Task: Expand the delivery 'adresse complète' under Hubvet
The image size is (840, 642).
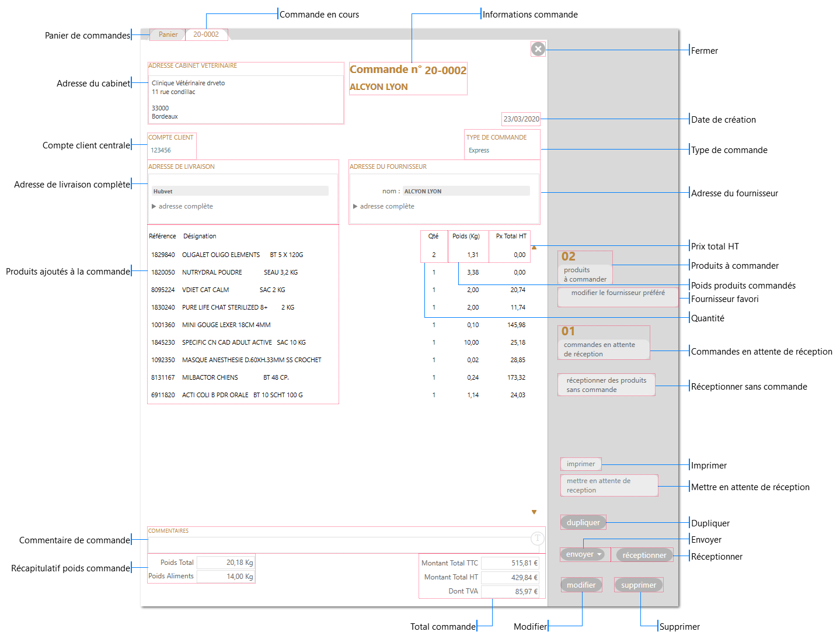Action: (x=182, y=206)
